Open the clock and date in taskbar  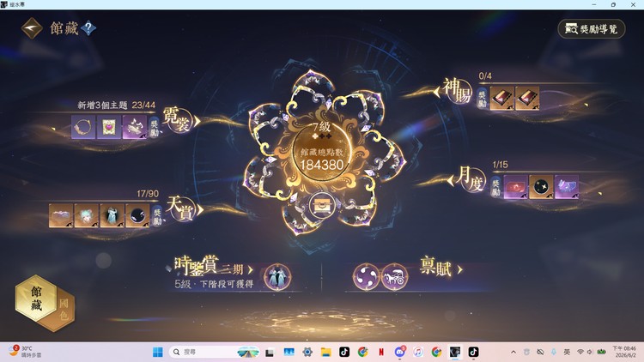click(624, 352)
